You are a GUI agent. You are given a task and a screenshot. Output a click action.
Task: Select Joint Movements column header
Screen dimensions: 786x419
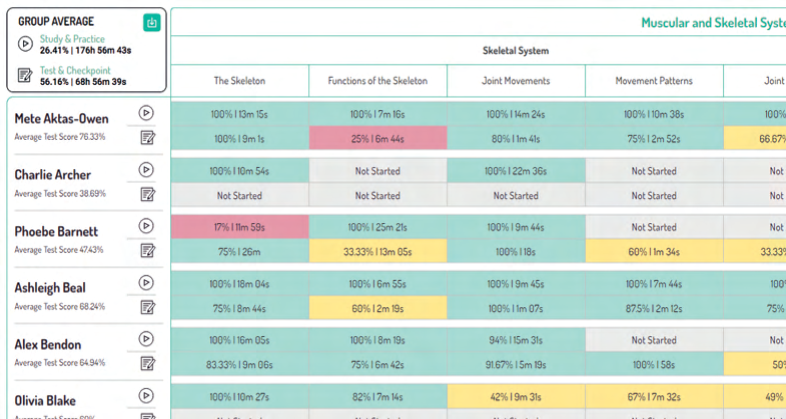pyautogui.click(x=516, y=81)
